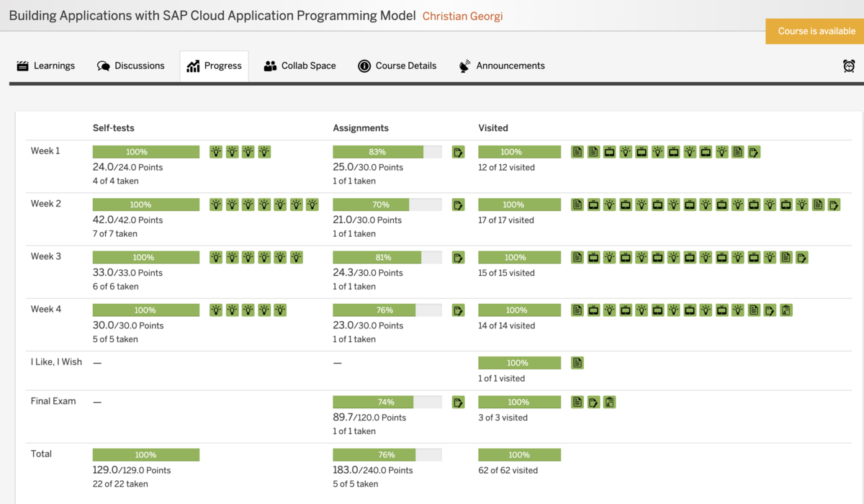Switch to the Learnings tab
Screen dimensions: 864x504
tap(45, 66)
